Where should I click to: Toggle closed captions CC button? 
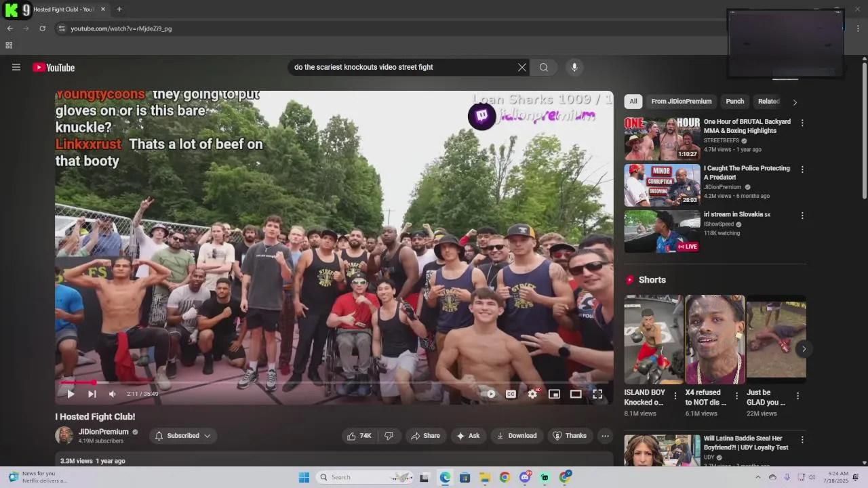511,394
